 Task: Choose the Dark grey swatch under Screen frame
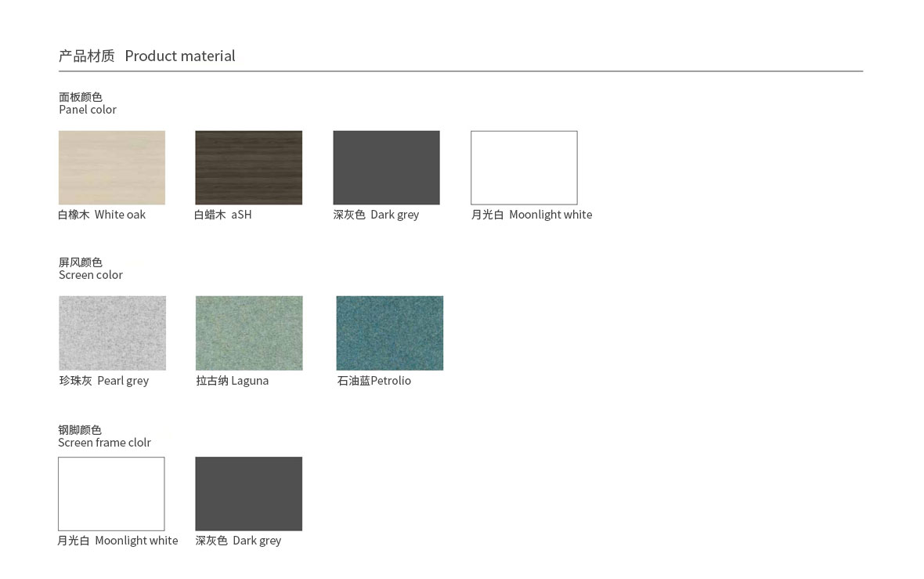pyautogui.click(x=249, y=494)
